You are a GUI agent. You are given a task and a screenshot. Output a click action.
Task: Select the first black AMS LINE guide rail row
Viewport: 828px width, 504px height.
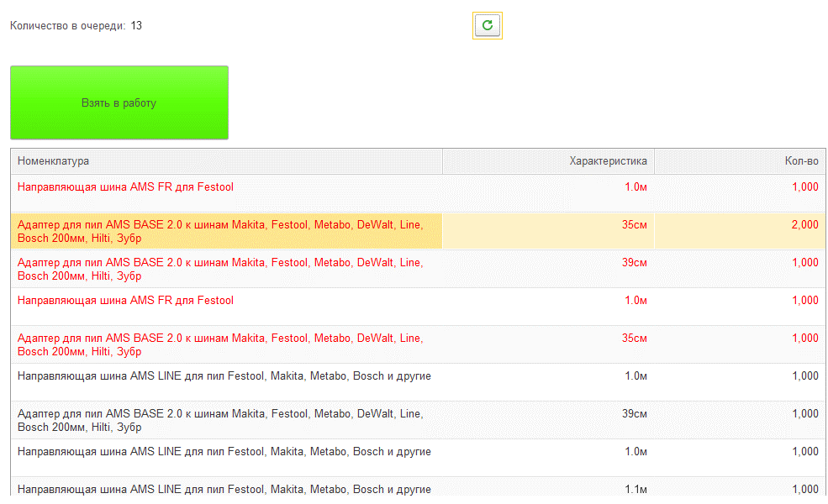[224, 376]
